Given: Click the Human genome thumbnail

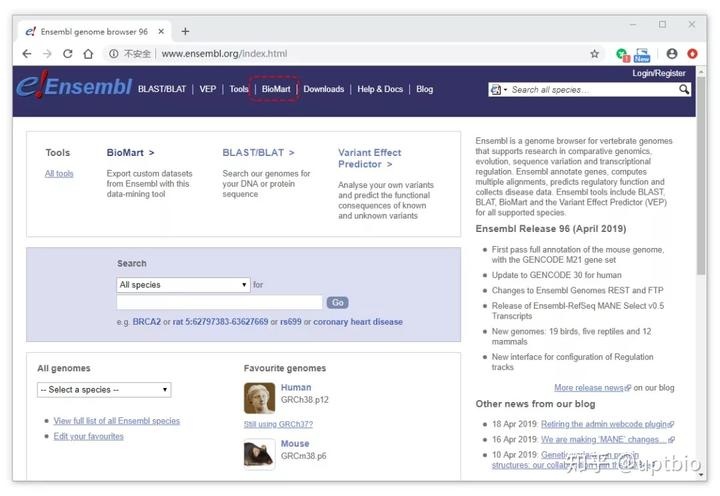Looking at the screenshot, I should pos(259,398).
